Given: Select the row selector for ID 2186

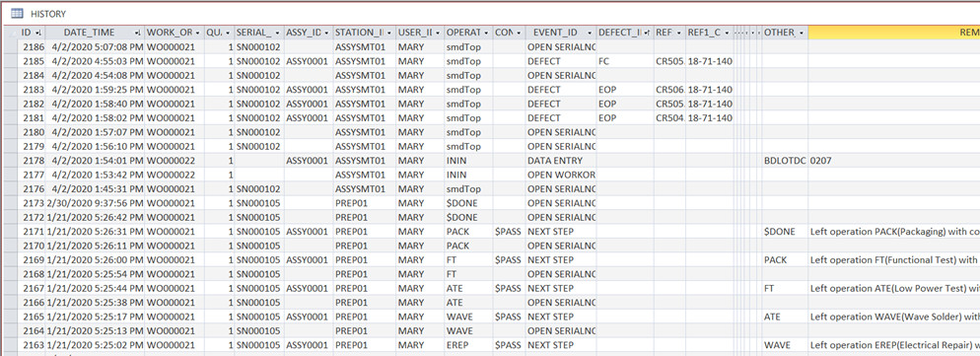Looking at the screenshot, I should coord(10,47).
